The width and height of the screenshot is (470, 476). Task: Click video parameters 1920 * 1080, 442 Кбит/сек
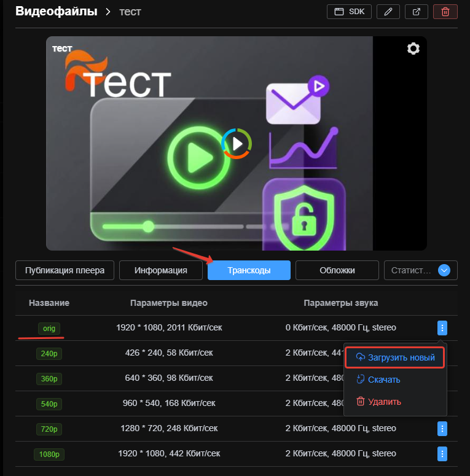(169, 453)
